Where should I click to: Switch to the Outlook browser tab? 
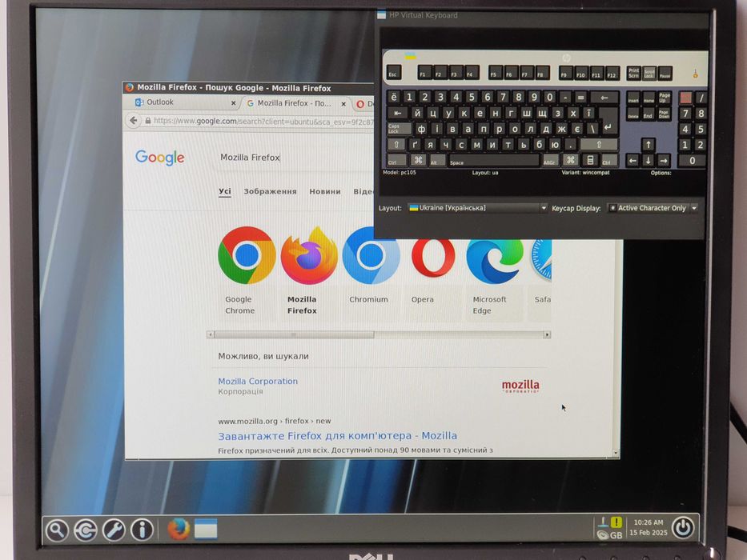(182, 102)
